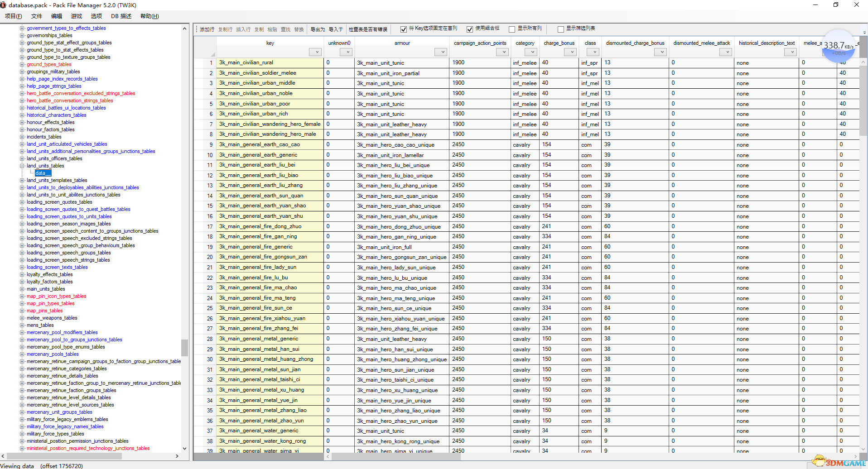Open the 项目(F) menu
The width and height of the screenshot is (868, 469).
pyautogui.click(x=13, y=16)
